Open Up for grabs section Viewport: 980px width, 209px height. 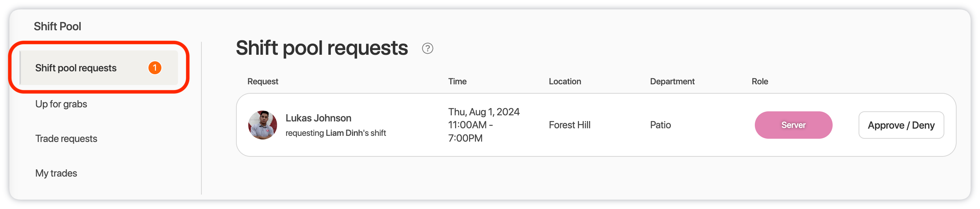(x=61, y=104)
